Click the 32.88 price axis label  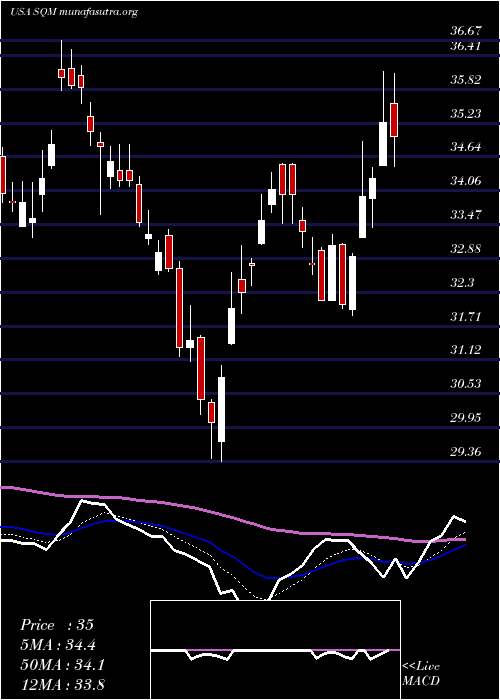click(x=466, y=249)
